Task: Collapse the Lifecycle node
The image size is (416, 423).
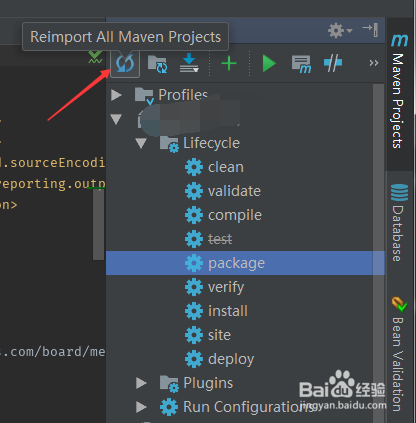Action: (141, 143)
